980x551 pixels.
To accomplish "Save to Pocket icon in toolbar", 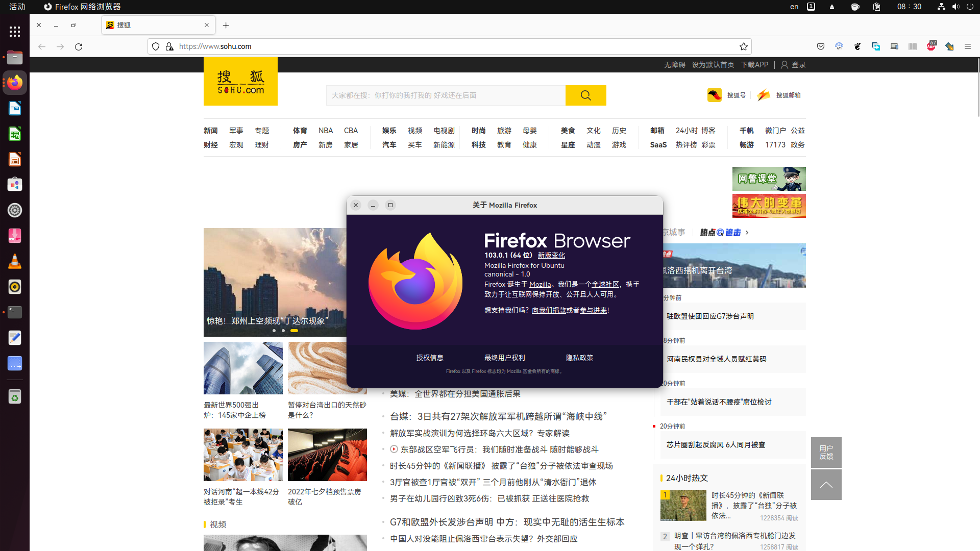I will tap(821, 46).
